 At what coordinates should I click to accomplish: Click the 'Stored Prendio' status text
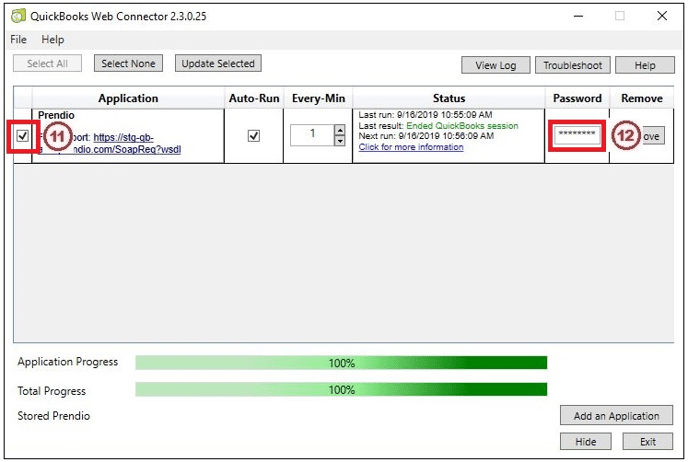[54, 416]
